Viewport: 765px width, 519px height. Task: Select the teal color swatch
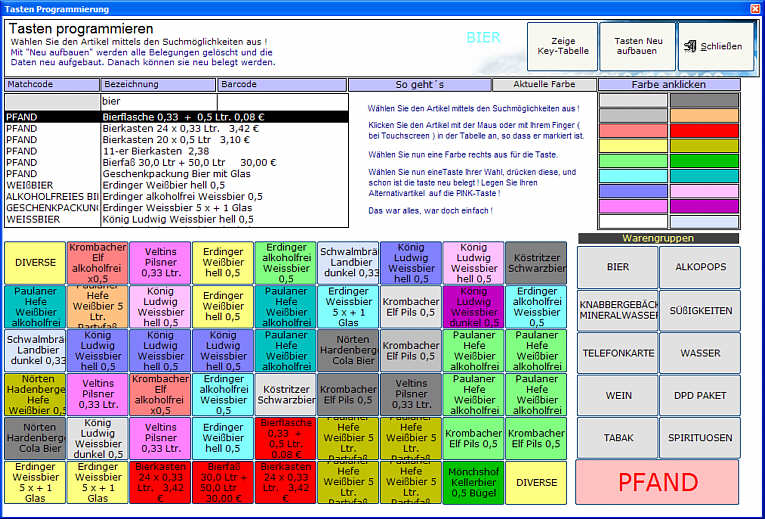704,176
